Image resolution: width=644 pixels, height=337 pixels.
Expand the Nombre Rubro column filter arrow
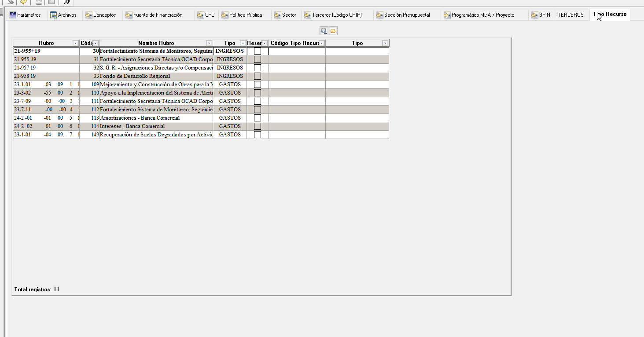[209, 43]
